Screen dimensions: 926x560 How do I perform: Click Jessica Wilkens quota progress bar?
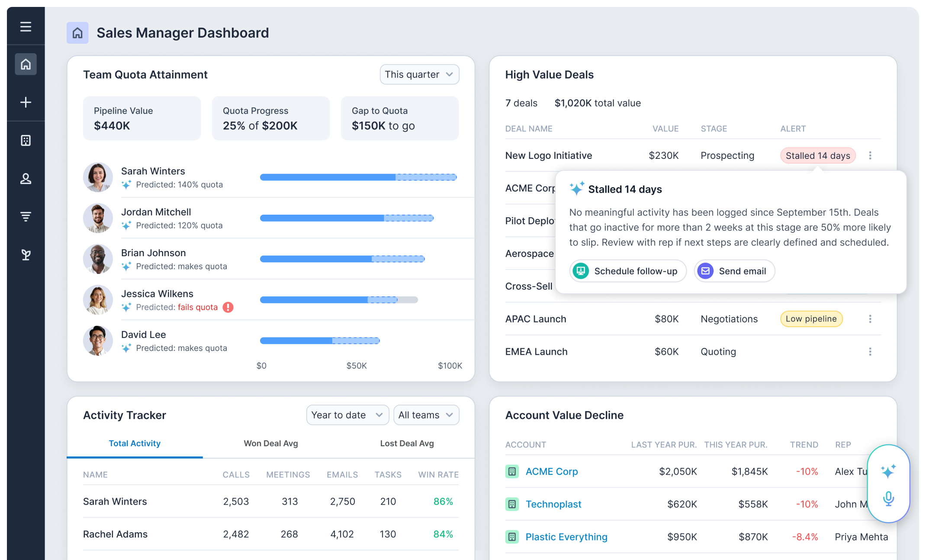(339, 299)
